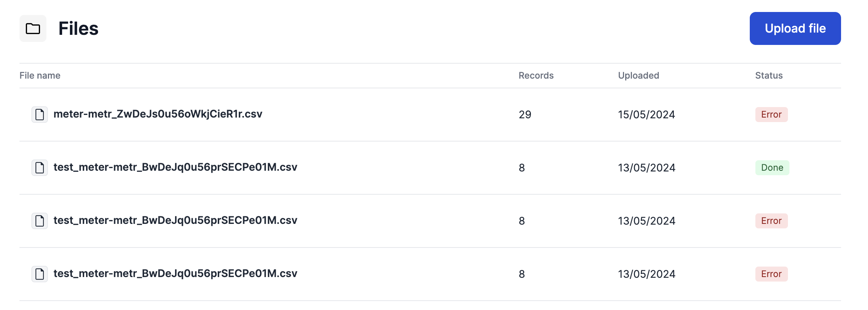The height and width of the screenshot is (310, 868).
Task: Click file icon for meter-metr_ZwDeJs0u56oWkjCieR1r.csv
Action: point(40,115)
